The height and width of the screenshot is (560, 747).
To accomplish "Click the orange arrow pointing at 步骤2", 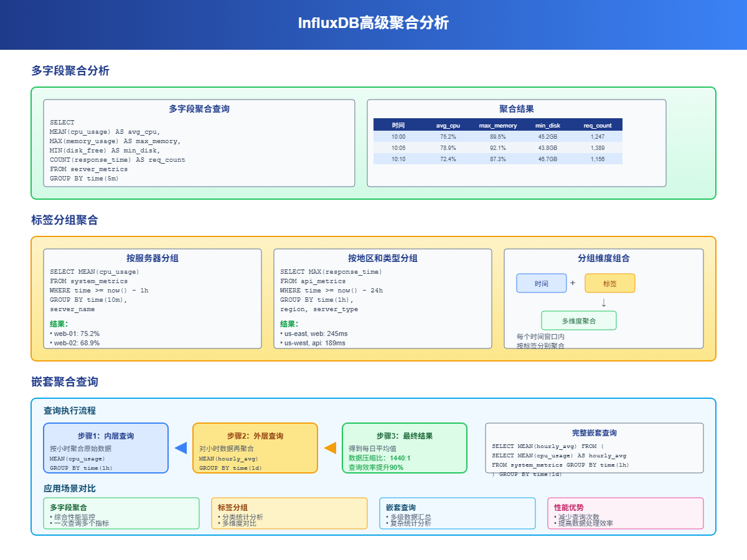I will (x=329, y=447).
